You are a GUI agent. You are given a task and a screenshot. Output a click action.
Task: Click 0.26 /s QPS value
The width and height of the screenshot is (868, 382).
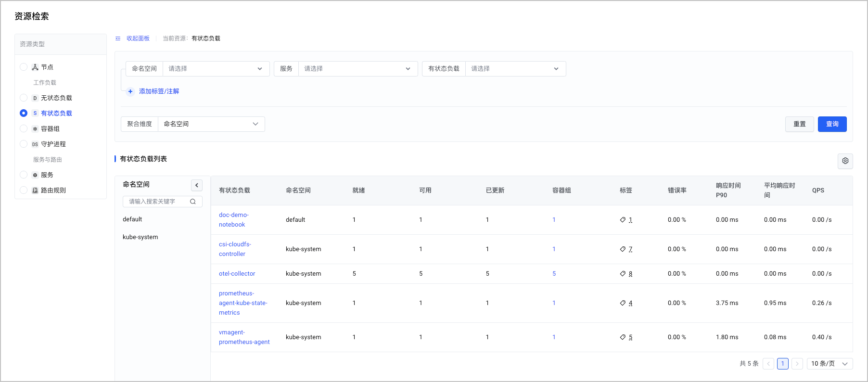[x=822, y=303]
